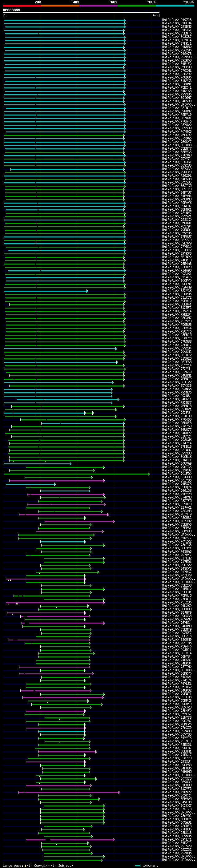
Task: Click the white query sequence bar
Action: point(81,13)
